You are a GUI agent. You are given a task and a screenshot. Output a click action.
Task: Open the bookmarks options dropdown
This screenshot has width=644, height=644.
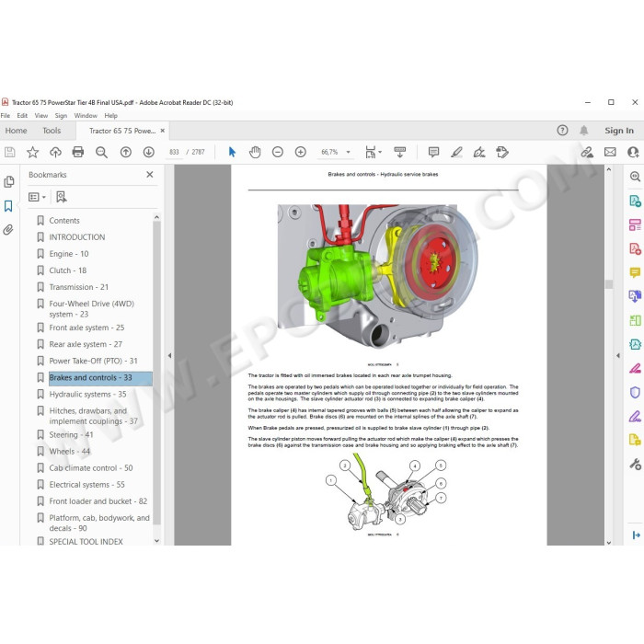pyautogui.click(x=37, y=197)
